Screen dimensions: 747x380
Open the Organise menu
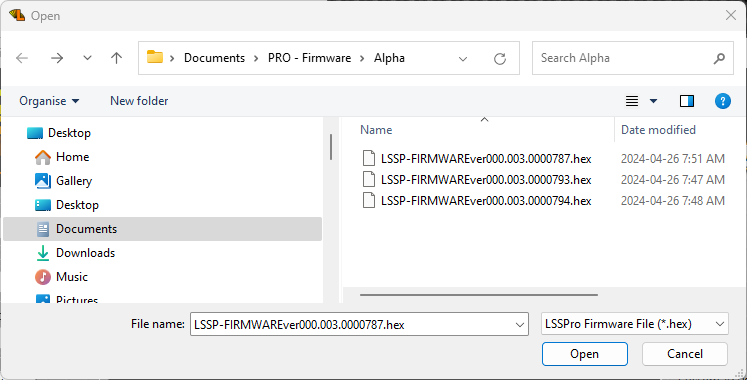click(x=49, y=101)
